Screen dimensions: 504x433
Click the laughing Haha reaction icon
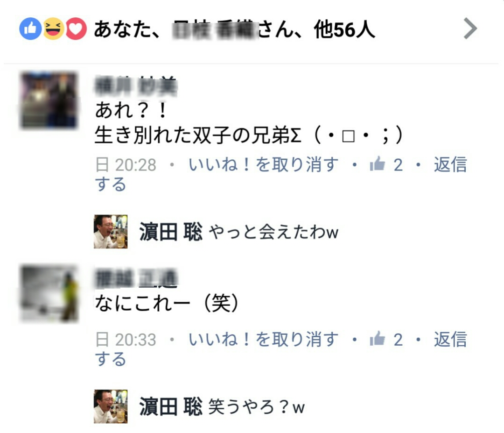pos(53,28)
